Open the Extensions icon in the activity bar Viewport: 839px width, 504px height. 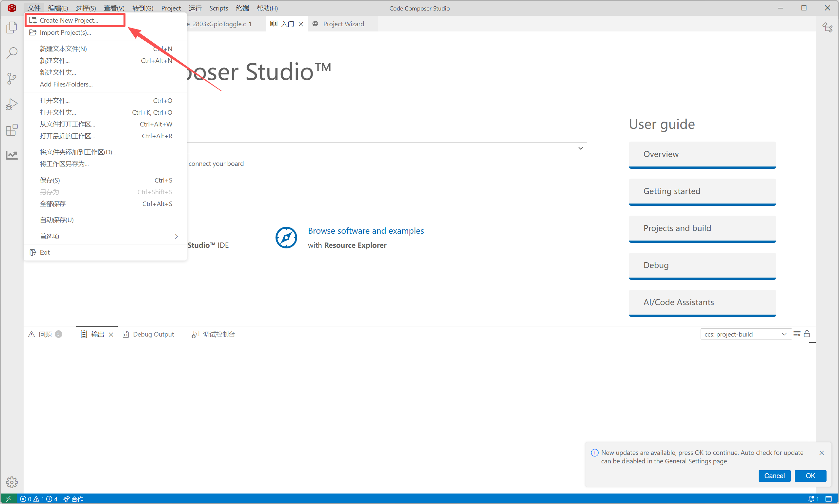[11, 130]
